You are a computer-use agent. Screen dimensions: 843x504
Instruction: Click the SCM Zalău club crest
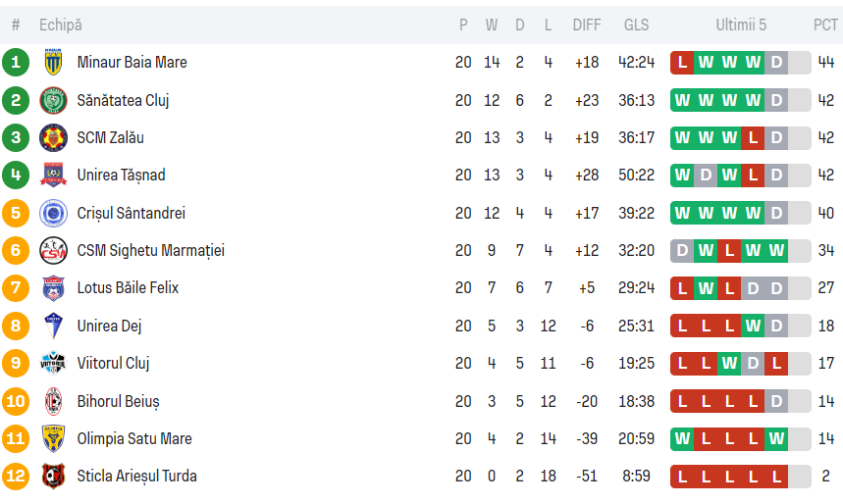pos(53,137)
